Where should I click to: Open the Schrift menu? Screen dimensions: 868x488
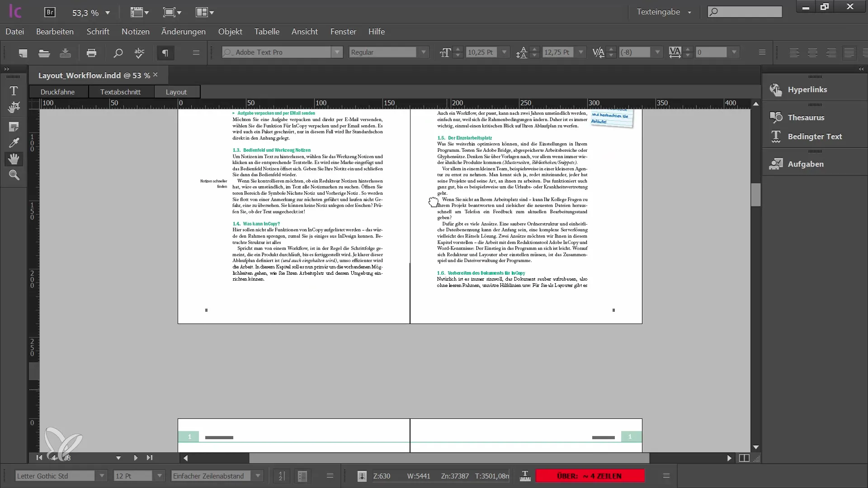coord(98,32)
